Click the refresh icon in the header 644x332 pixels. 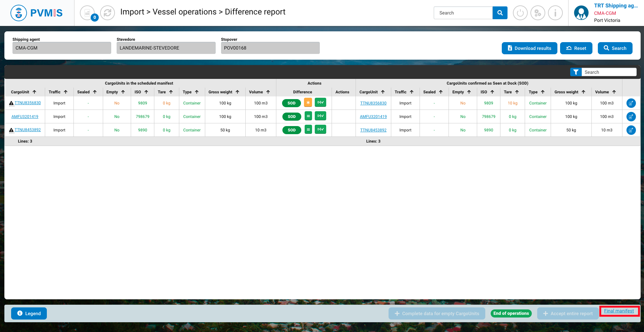pos(108,13)
